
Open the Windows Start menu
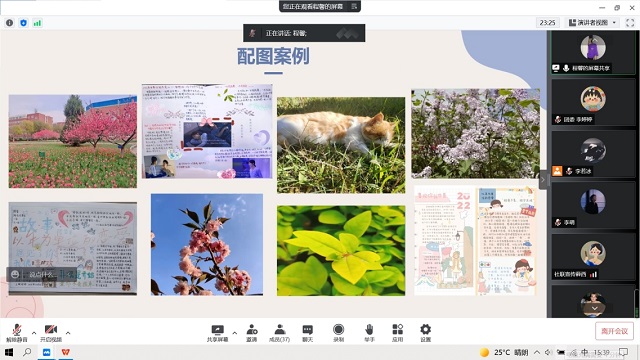click(x=9, y=352)
